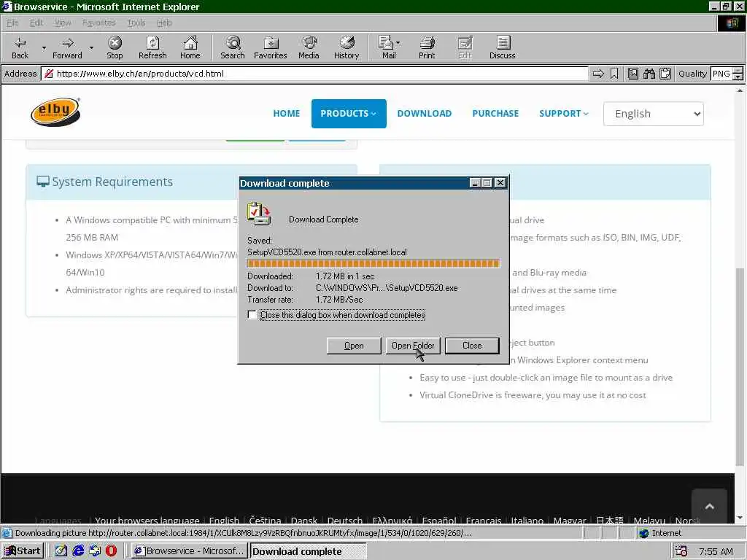Click the Show Desktop quick launch icon
The image size is (747, 560).
coord(61,551)
